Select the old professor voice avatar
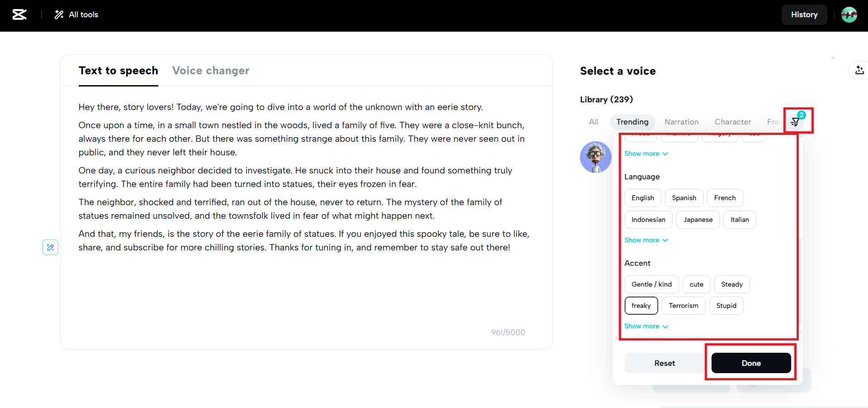This screenshot has height=408, width=868. [x=595, y=157]
